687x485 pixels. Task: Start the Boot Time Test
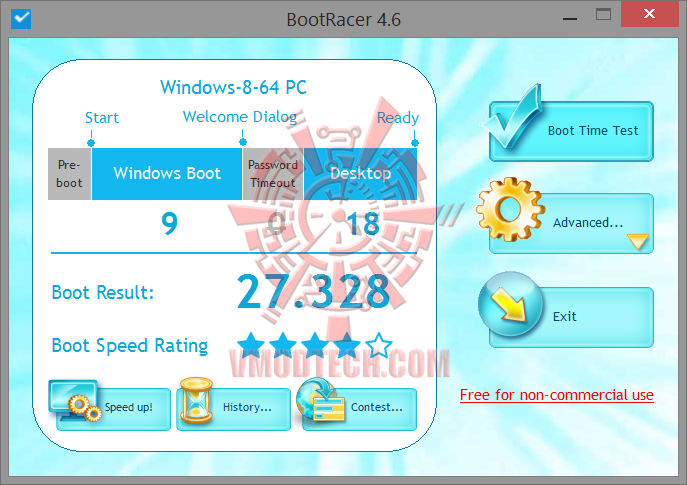click(571, 131)
